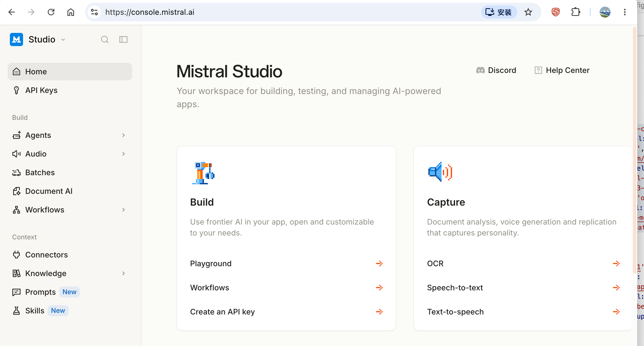The image size is (644, 346).
Task: Open Batches in the sidebar
Action: pos(70,172)
